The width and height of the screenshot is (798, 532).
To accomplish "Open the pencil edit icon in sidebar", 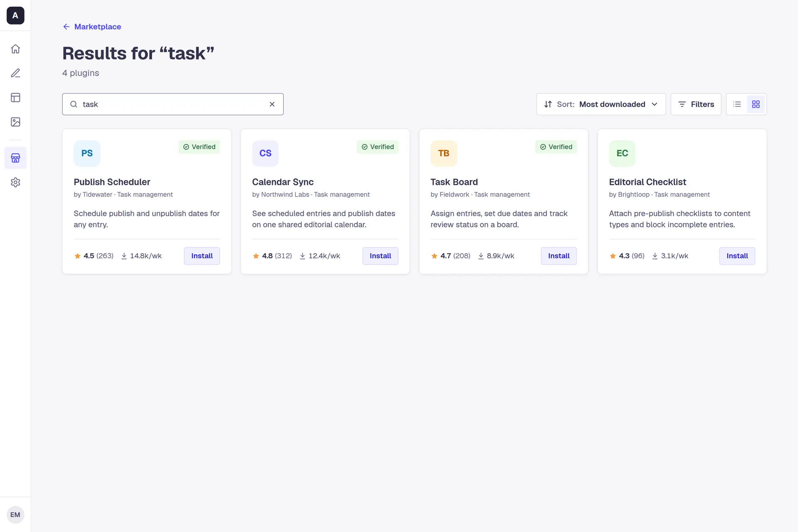I will coord(15,73).
